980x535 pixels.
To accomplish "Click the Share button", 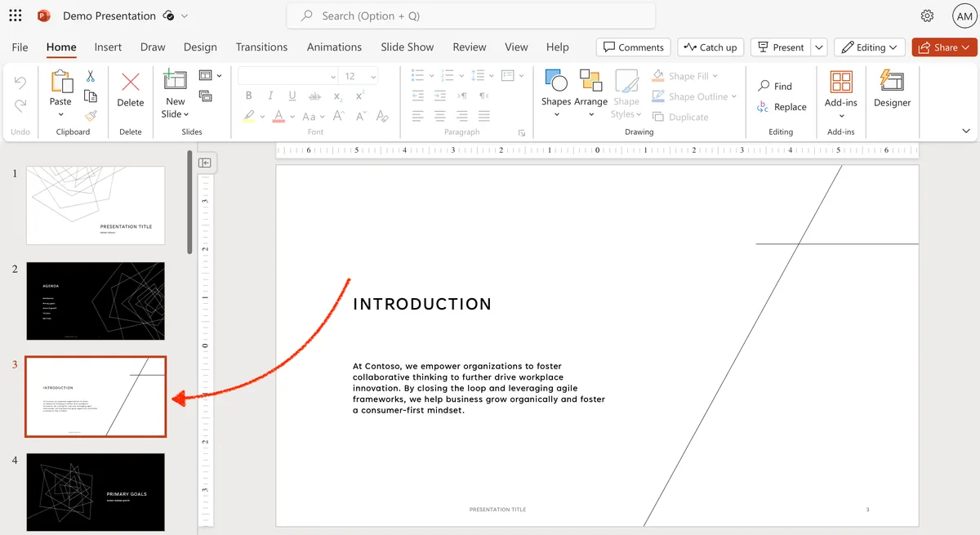I will pyautogui.click(x=946, y=47).
